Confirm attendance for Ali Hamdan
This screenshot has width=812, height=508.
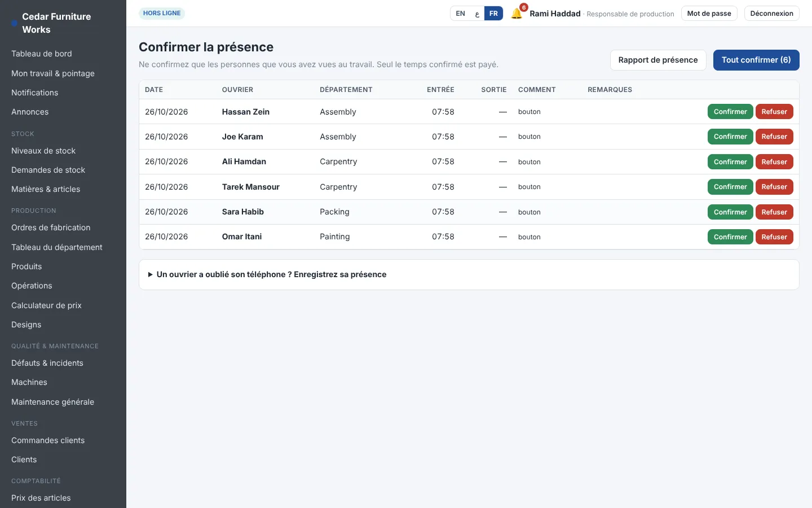click(730, 162)
